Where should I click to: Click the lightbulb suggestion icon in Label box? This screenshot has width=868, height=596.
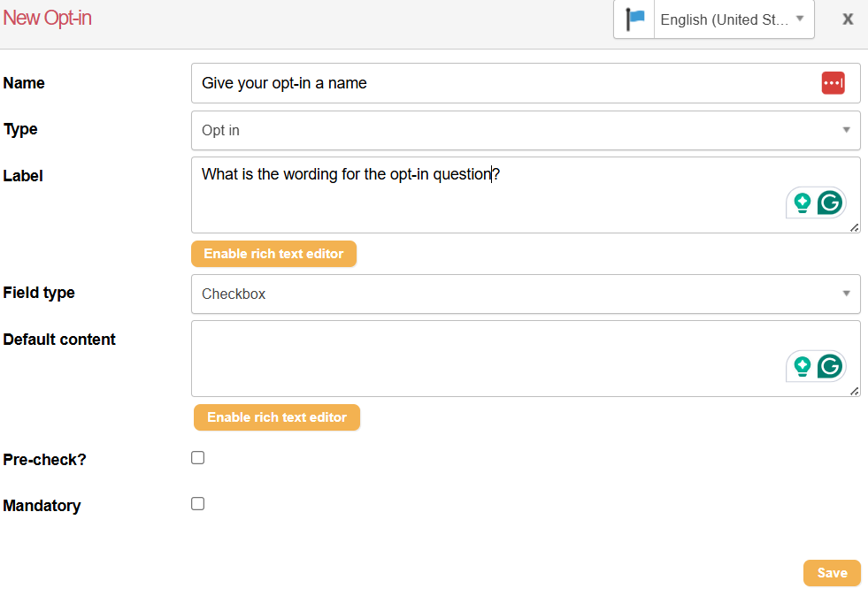click(803, 202)
